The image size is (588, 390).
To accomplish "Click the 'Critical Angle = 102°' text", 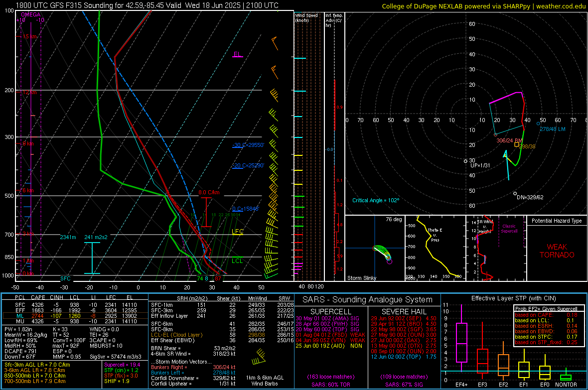I will click(376, 200).
